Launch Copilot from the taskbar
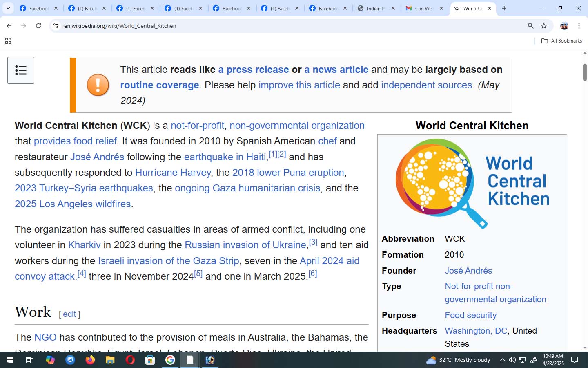Viewport: 588px width, 368px height. pos(50,360)
